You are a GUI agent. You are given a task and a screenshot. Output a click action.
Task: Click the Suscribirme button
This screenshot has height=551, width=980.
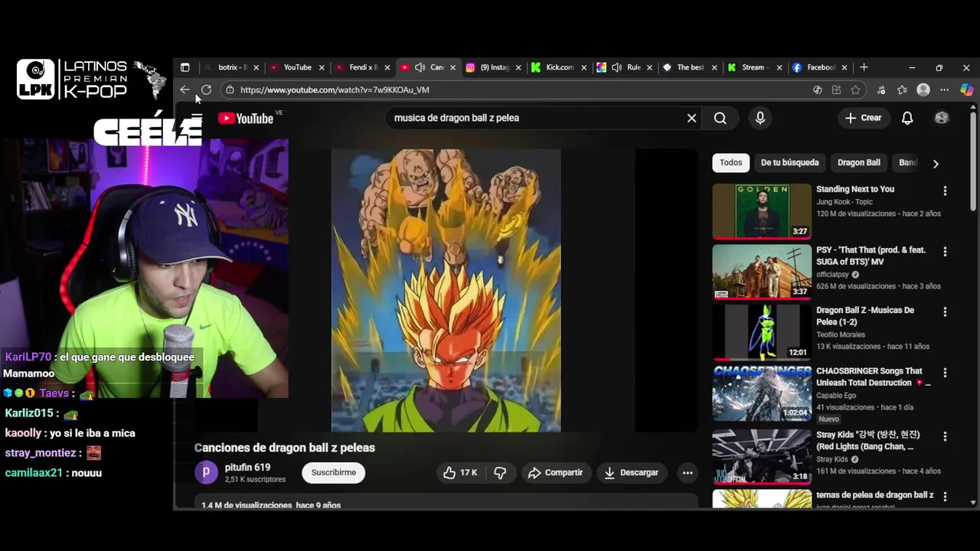[334, 472]
